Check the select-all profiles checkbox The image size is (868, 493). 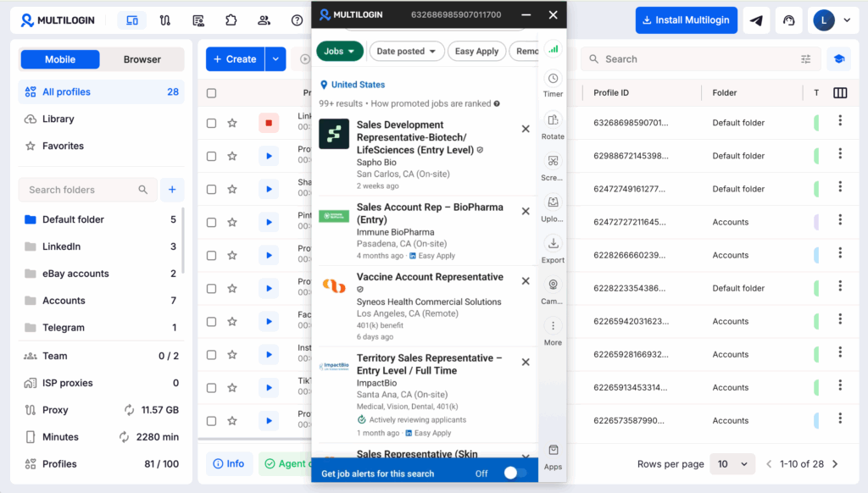click(x=211, y=93)
